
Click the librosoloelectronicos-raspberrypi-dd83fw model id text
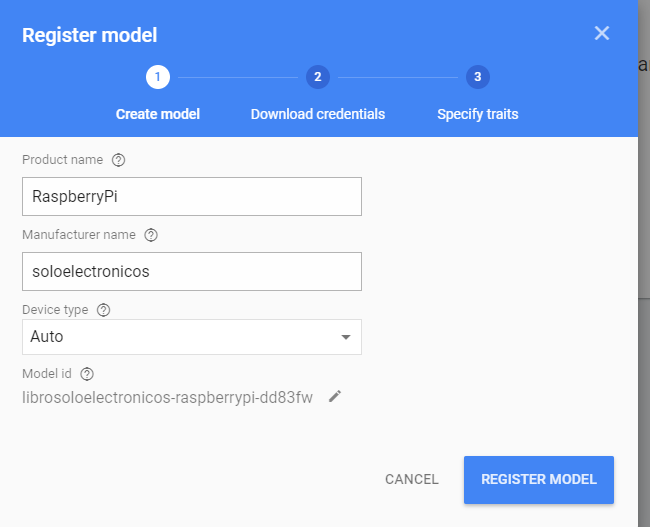[x=167, y=397]
